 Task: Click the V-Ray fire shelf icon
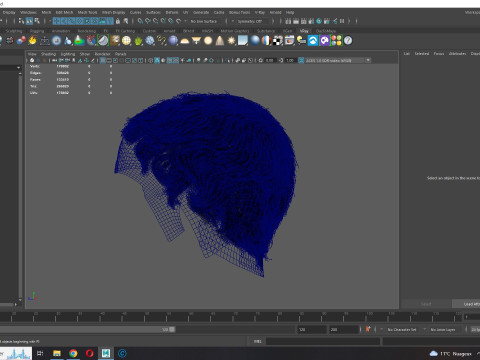[x=32, y=41]
